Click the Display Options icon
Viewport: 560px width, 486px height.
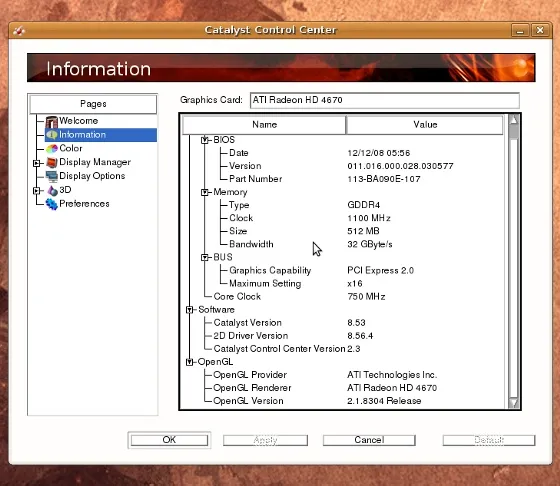point(52,176)
